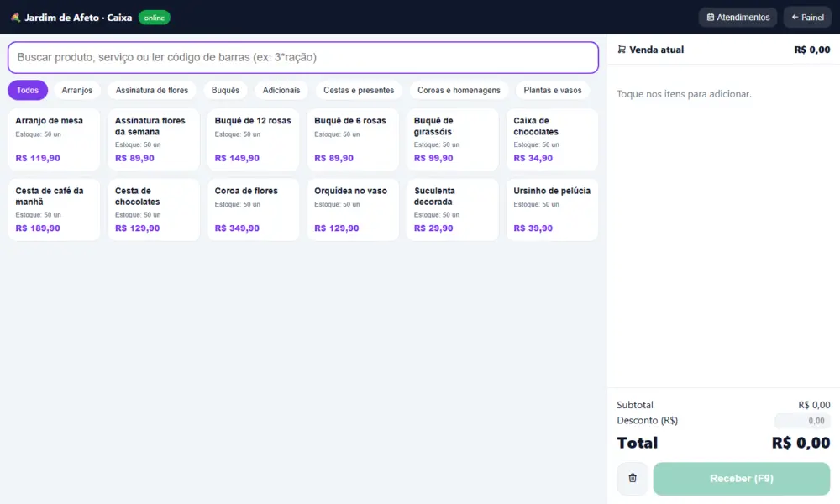Click the shopping cart icon near Venda atual
The height and width of the screenshot is (504, 840).
pos(622,50)
